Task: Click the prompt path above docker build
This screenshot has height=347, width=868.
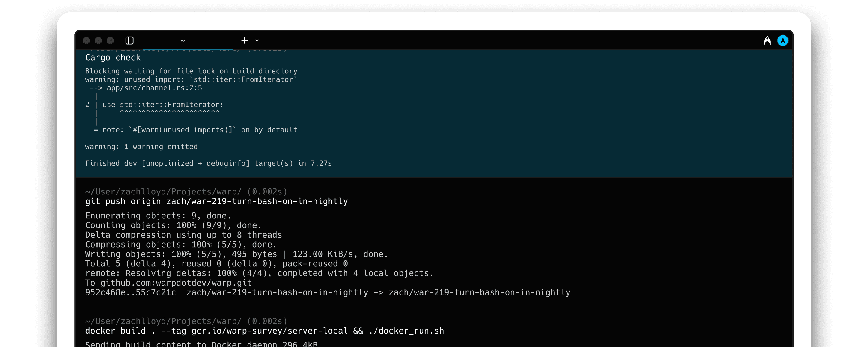Action: point(186,321)
